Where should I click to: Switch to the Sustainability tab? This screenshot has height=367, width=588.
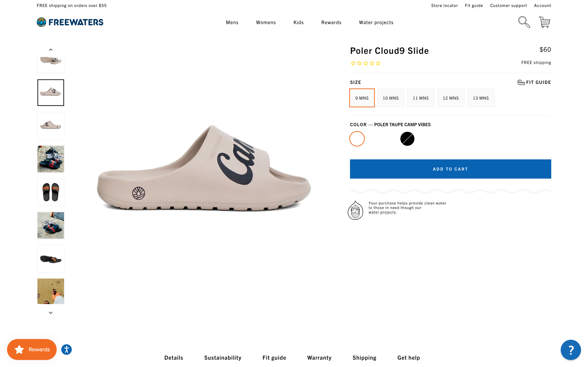(x=223, y=358)
